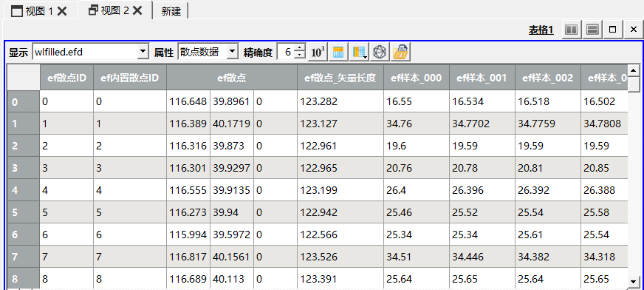Click the table row-header calendar-style icon
This screenshot has width=644, height=290.
tap(338, 53)
